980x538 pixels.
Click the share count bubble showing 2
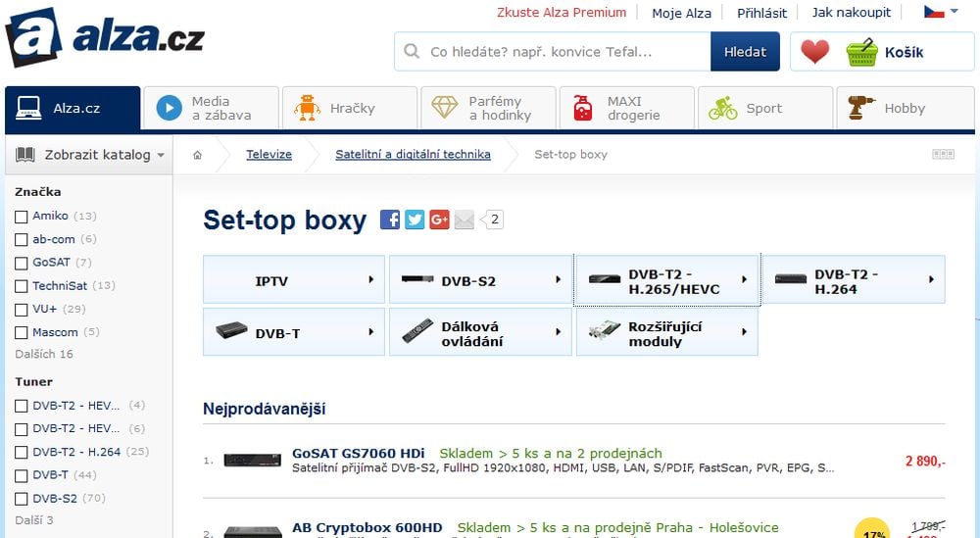[x=493, y=220]
